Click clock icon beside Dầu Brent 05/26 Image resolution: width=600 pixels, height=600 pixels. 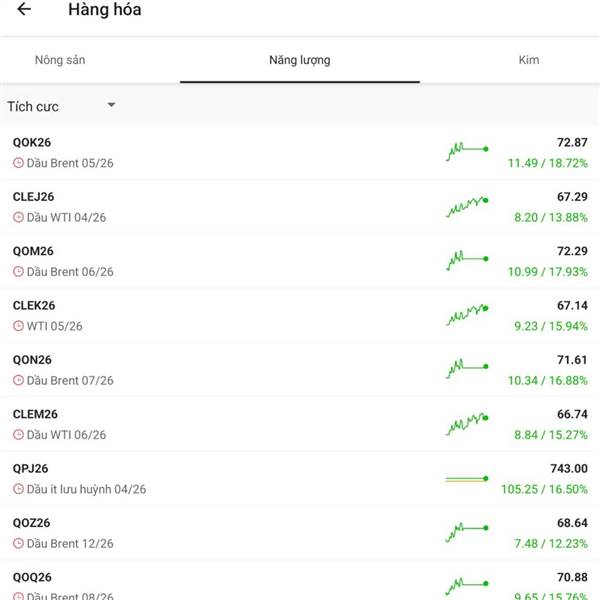pos(18,163)
